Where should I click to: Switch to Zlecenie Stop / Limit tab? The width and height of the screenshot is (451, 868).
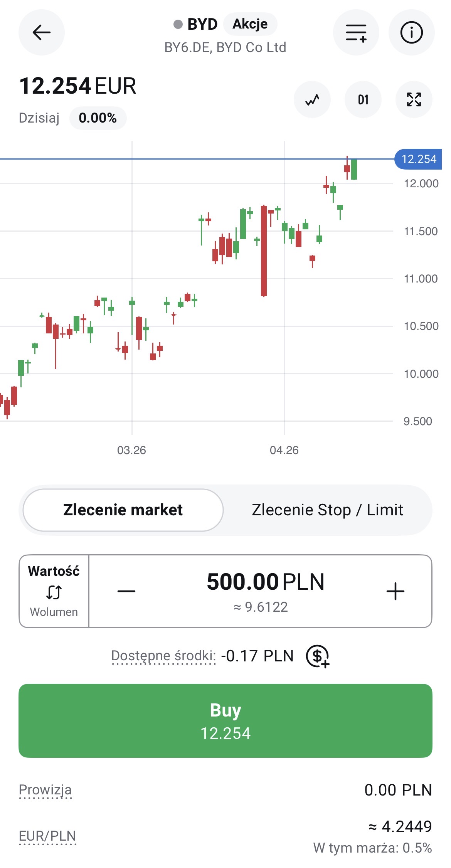(327, 510)
